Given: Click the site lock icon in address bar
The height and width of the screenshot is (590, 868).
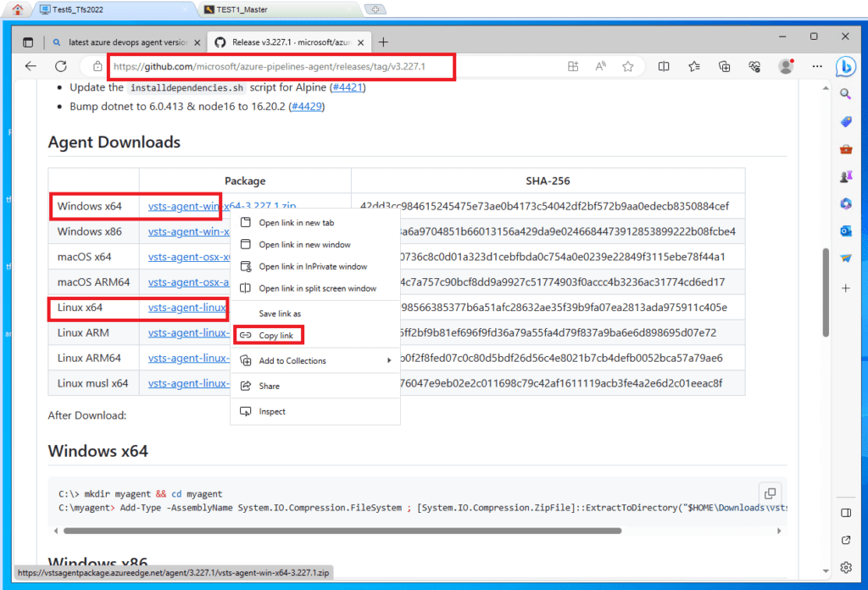Looking at the screenshot, I should point(97,66).
